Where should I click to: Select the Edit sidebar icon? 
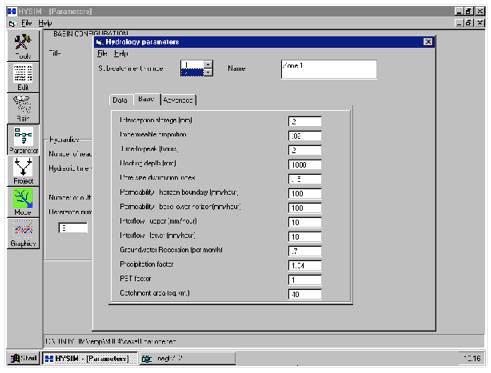23,77
